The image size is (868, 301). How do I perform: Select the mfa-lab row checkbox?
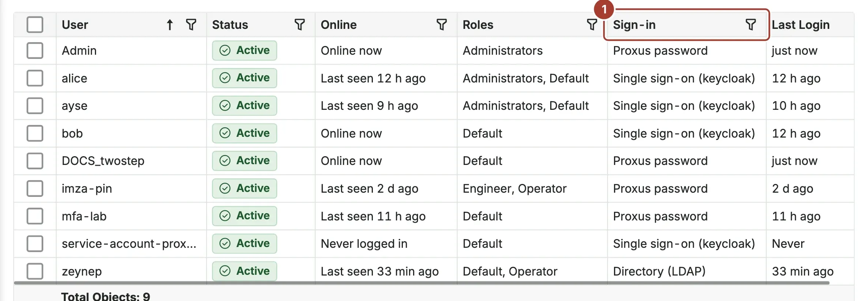pos(35,216)
